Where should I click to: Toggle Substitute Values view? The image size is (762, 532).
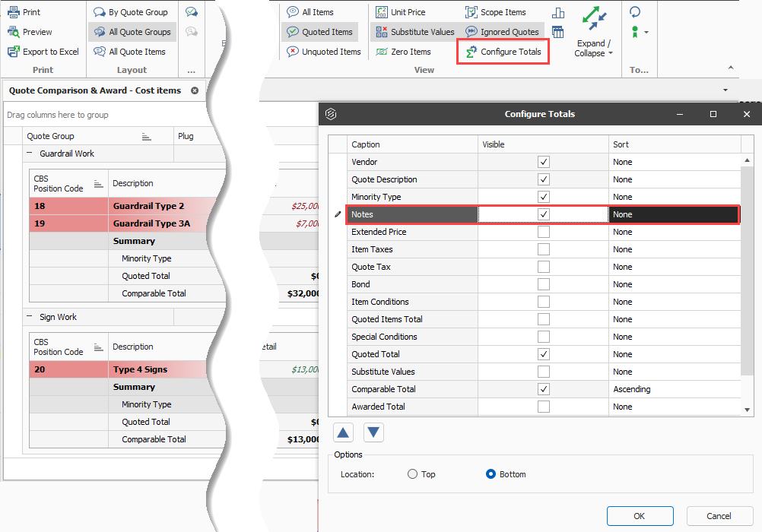(x=415, y=32)
